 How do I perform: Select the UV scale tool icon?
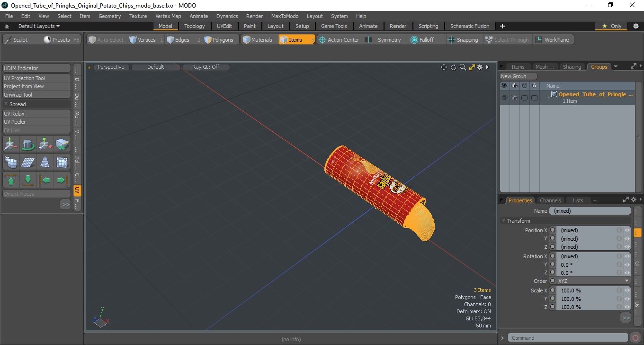click(45, 144)
